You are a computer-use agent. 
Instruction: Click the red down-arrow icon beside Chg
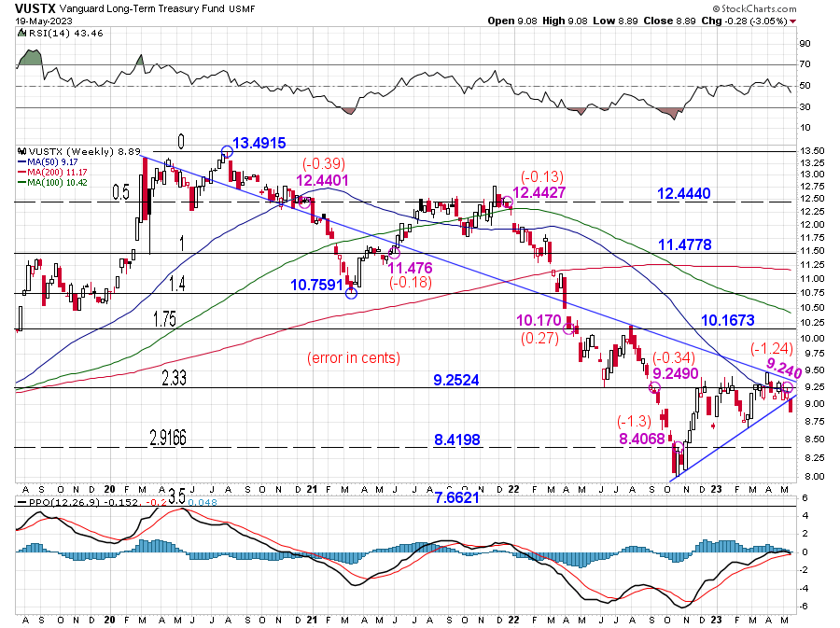tap(792, 21)
